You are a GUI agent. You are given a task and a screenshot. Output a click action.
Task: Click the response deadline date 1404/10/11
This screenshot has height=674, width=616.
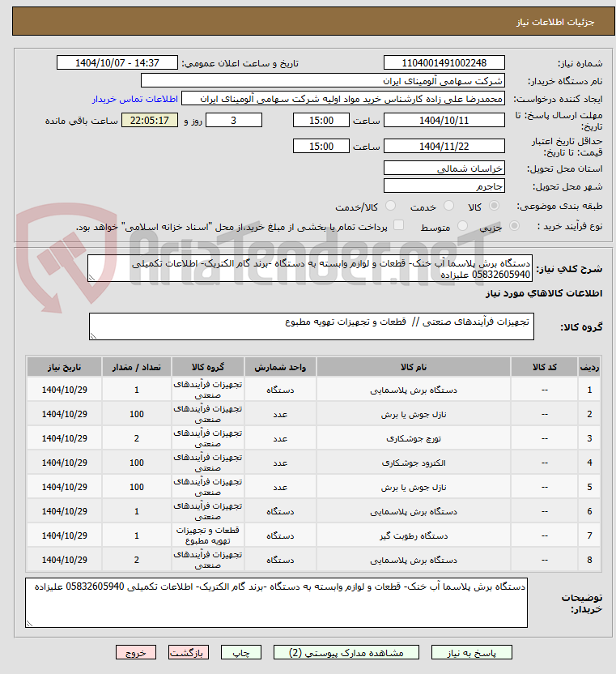click(x=444, y=121)
